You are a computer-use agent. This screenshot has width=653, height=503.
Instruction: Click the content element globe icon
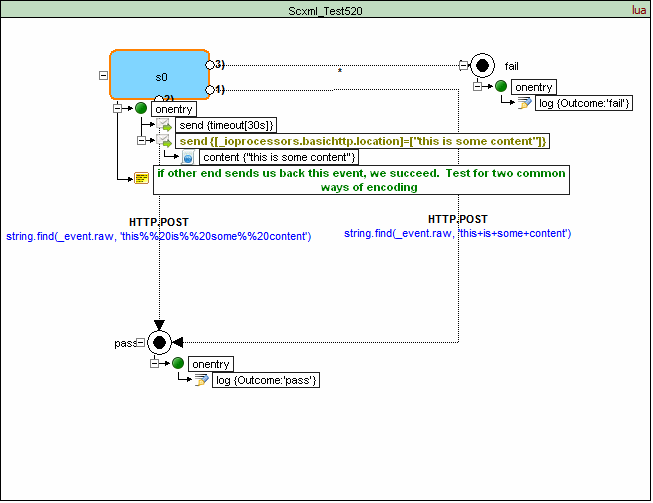188,158
